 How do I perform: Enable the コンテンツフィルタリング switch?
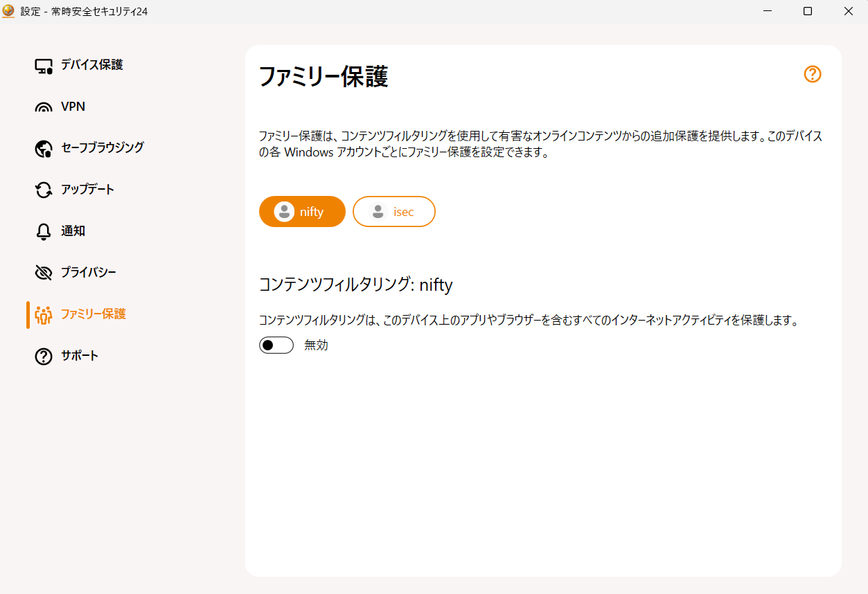(276, 345)
